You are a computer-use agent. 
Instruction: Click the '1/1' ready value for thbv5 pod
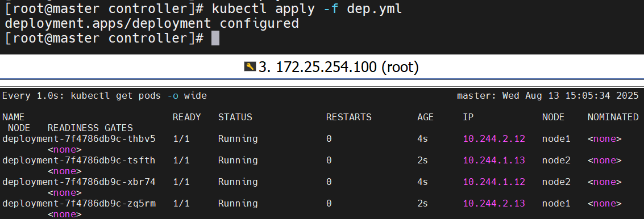click(181, 138)
